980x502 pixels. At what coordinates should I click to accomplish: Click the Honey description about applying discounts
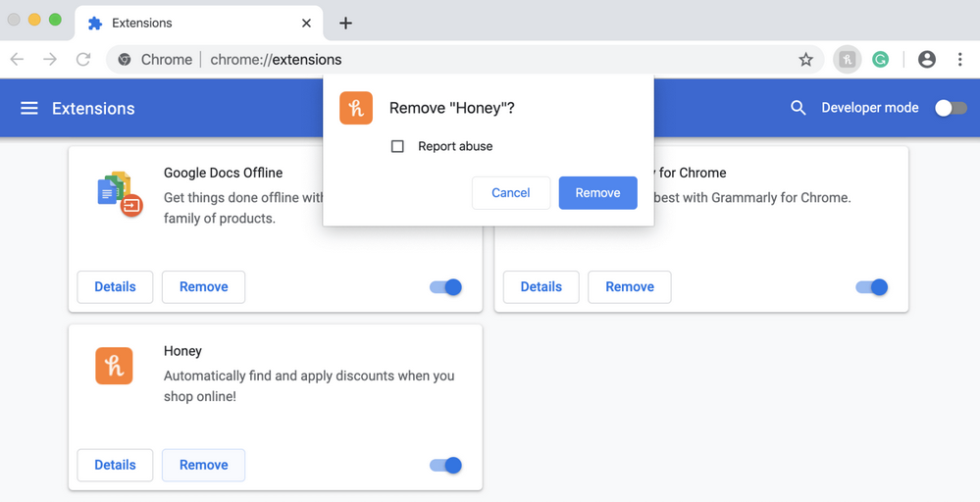309,386
